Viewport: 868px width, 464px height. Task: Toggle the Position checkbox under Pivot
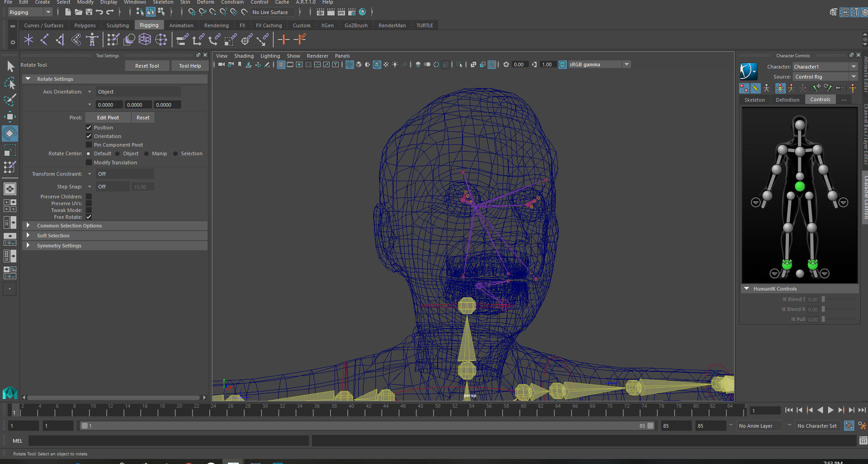89,128
